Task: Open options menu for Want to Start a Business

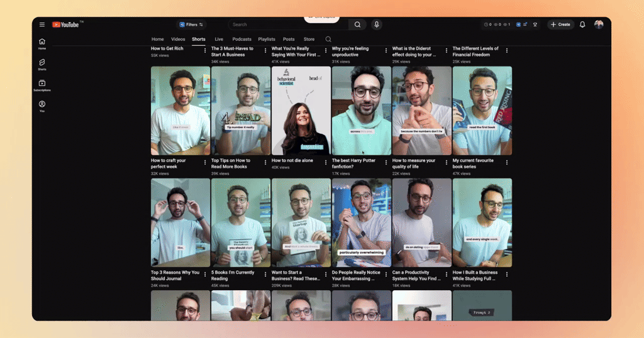Action: (x=326, y=275)
